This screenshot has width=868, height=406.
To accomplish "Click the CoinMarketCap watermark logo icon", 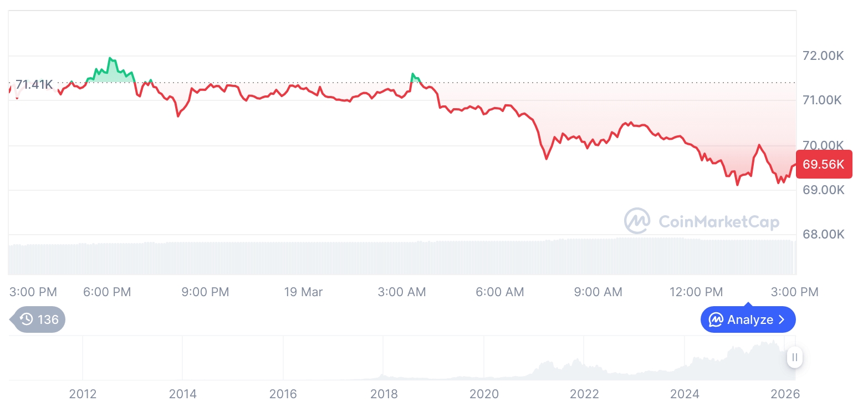I will (x=637, y=221).
